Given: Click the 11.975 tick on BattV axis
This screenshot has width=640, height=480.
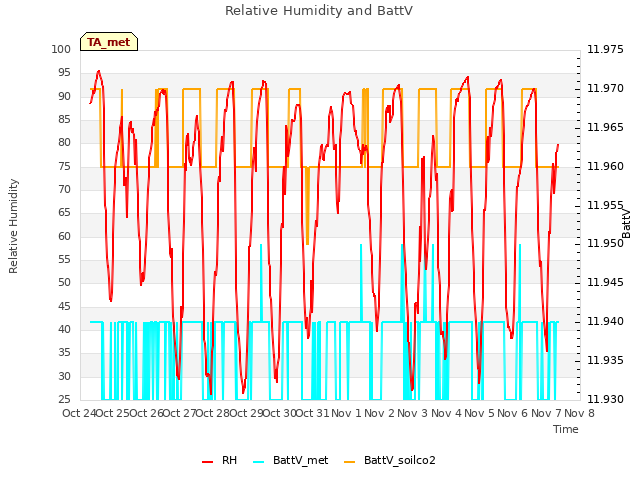Looking at the screenshot, I should click(x=605, y=49).
